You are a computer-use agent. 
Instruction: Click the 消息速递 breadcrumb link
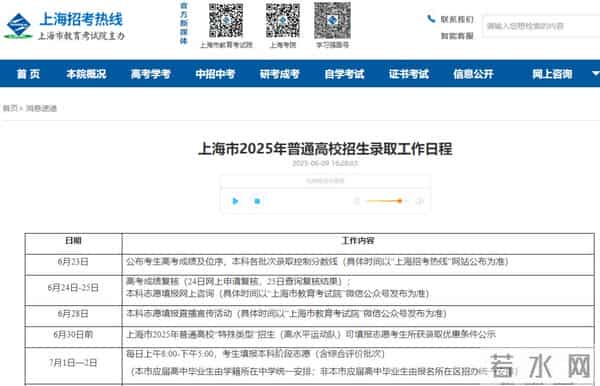point(41,108)
